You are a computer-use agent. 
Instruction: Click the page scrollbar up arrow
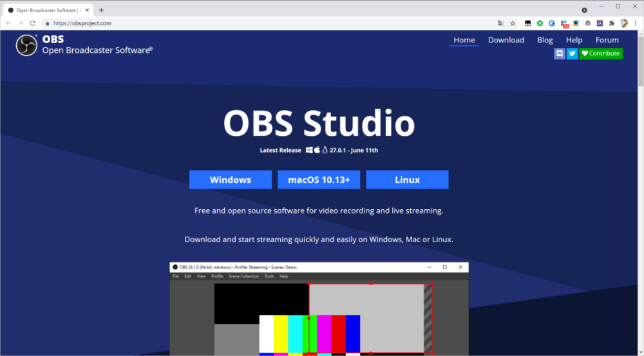coord(640,33)
